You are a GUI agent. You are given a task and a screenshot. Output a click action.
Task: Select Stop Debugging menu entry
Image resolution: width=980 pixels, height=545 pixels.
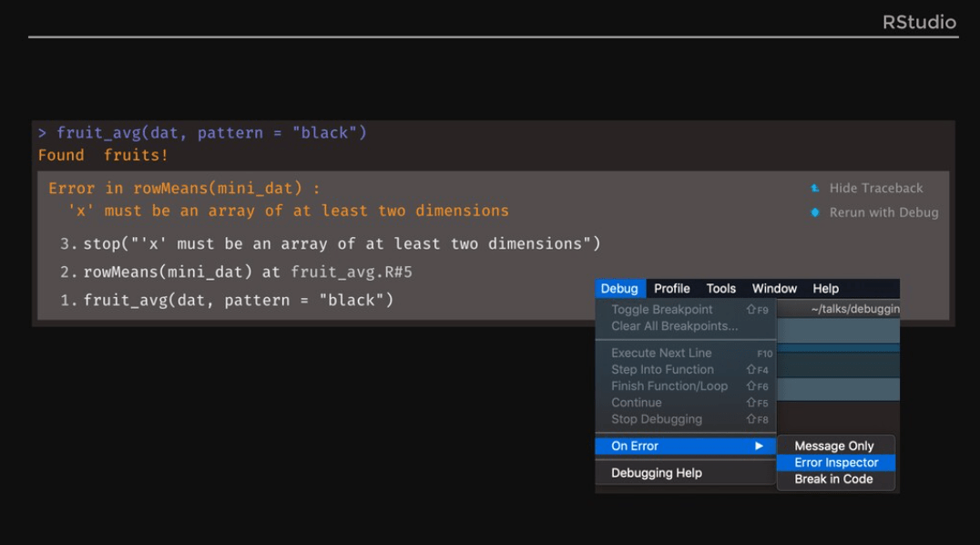[x=686, y=419]
